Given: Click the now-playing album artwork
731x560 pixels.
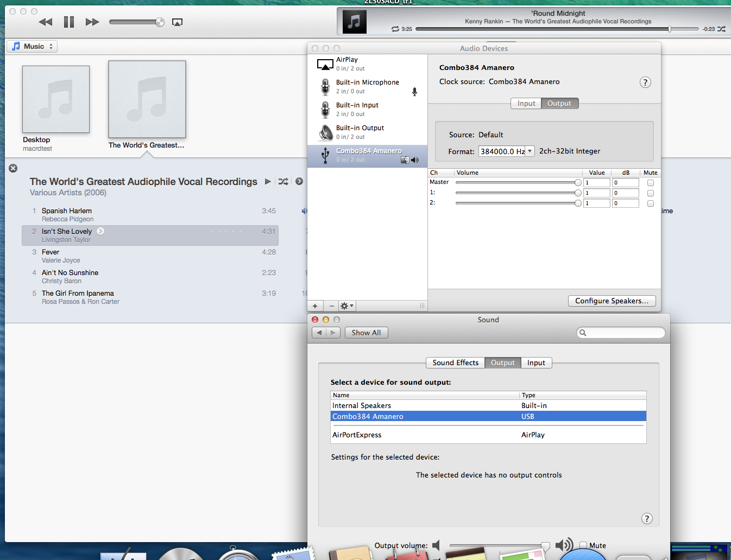Looking at the screenshot, I should pyautogui.click(x=355, y=22).
